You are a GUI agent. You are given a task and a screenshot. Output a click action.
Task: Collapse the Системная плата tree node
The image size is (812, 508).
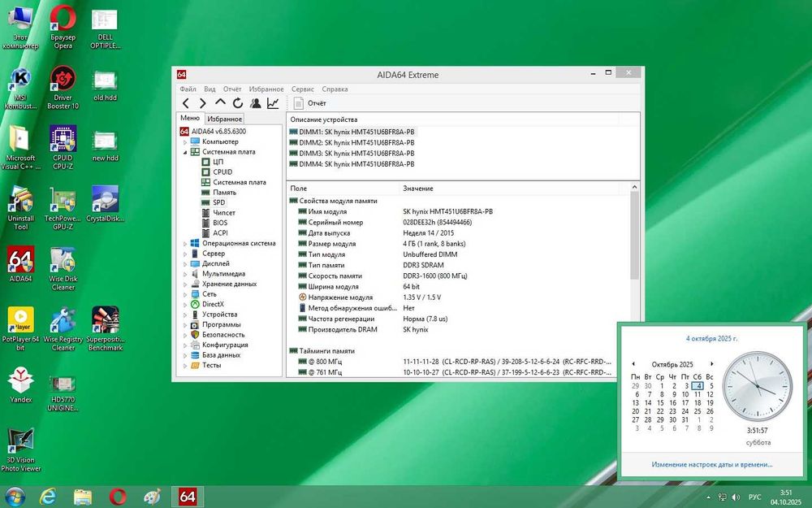[185, 152]
